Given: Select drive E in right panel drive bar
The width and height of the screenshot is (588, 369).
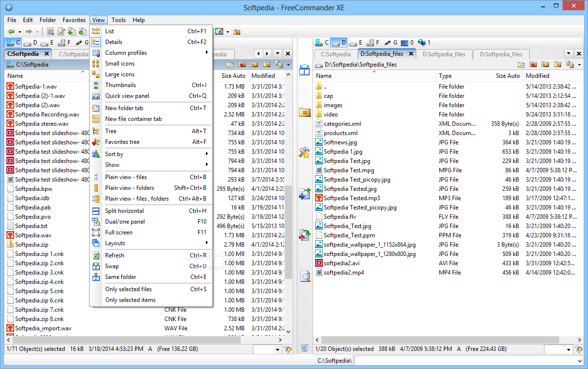Looking at the screenshot, I should coord(356,43).
